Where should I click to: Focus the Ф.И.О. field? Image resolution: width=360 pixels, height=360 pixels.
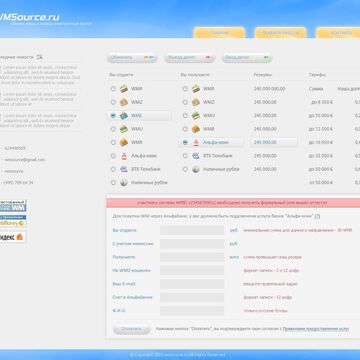pos(192,311)
